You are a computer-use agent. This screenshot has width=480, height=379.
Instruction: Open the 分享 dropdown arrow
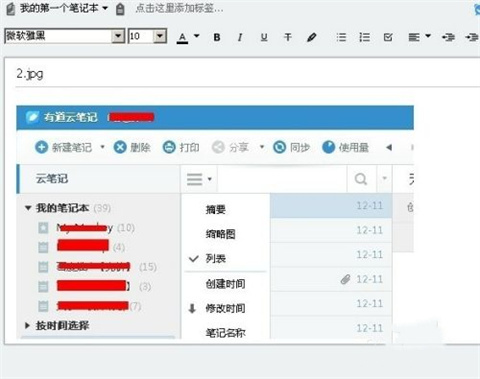point(262,147)
